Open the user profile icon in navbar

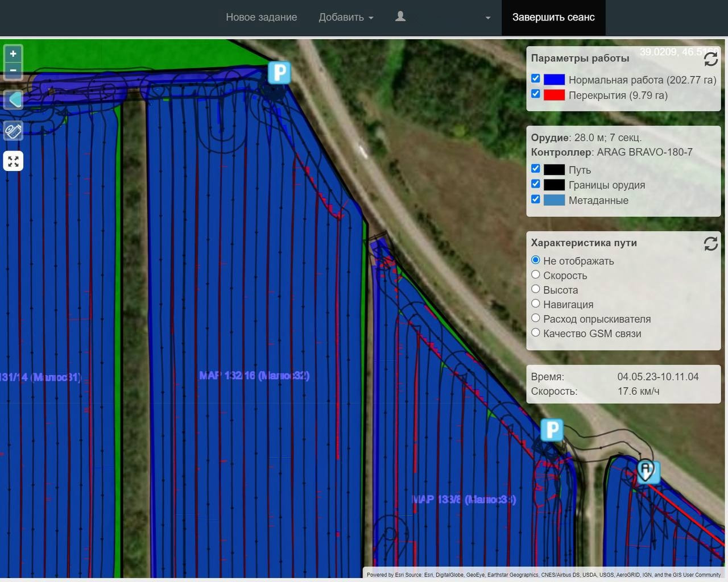[x=400, y=16]
